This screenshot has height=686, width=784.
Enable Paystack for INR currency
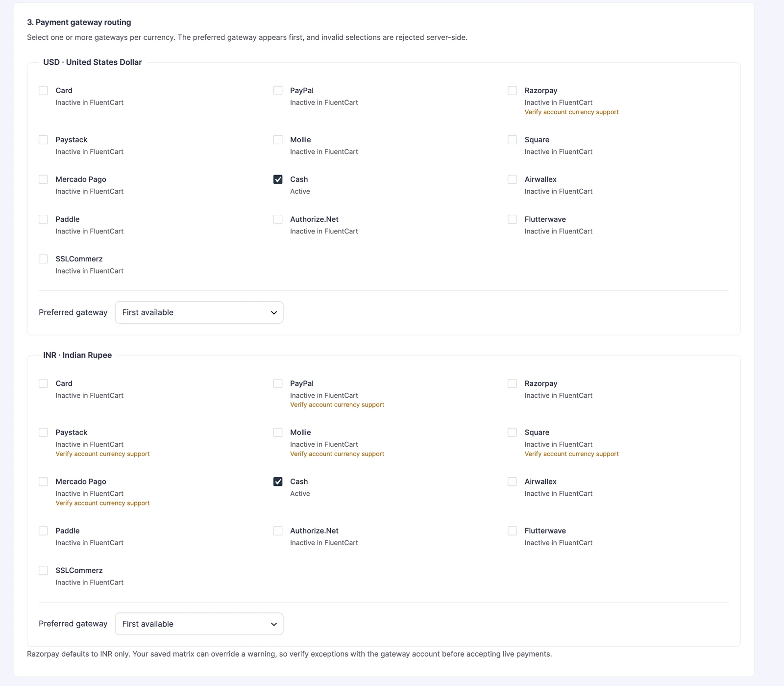click(43, 432)
